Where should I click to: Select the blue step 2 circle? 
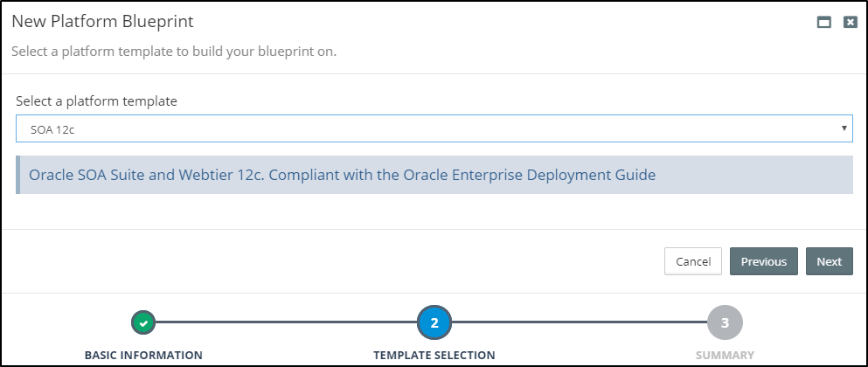[434, 322]
